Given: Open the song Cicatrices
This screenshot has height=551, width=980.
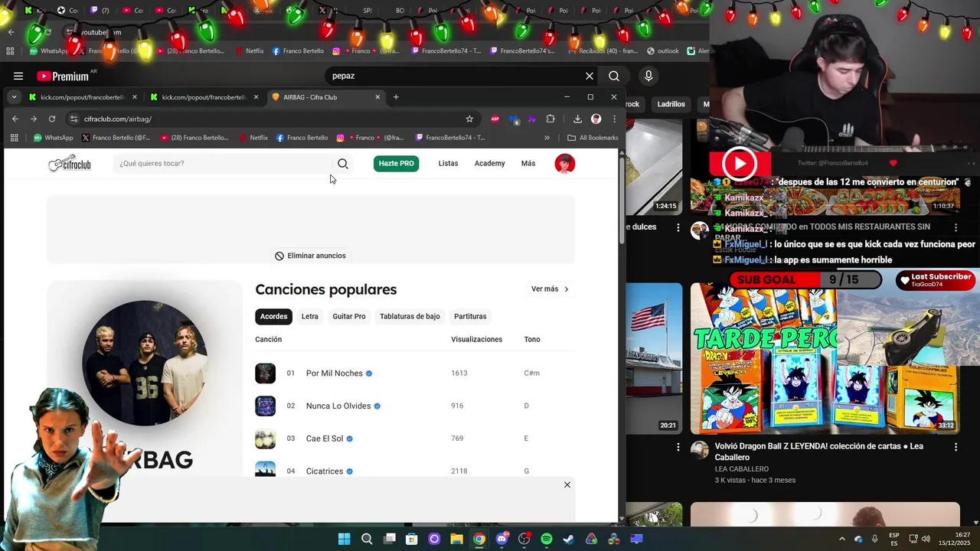Looking at the screenshot, I should 325,471.
